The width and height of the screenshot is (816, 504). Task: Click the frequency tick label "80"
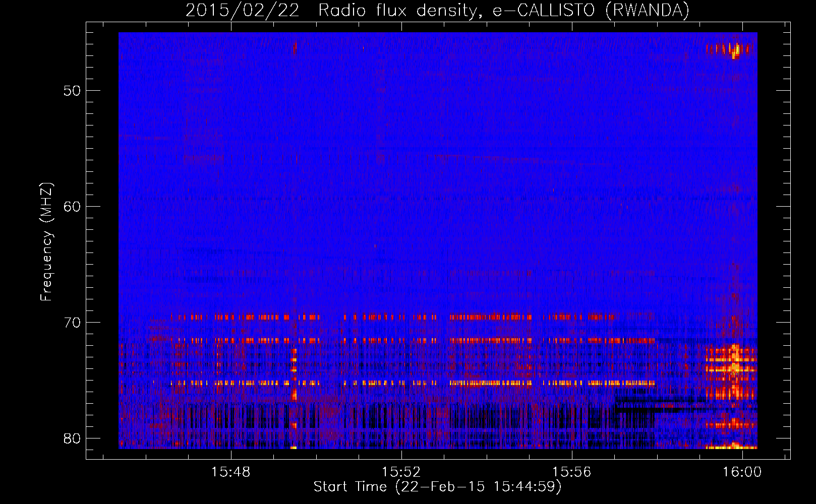pyautogui.click(x=72, y=438)
